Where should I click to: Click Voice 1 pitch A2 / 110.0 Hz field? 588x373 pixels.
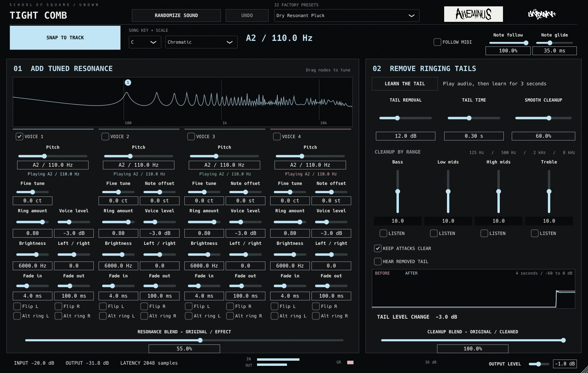pyautogui.click(x=53, y=165)
